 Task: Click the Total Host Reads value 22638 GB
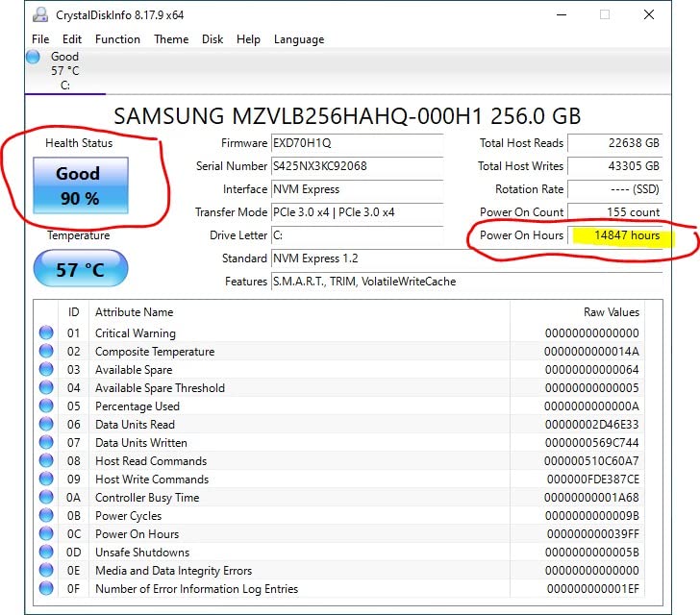tap(614, 143)
